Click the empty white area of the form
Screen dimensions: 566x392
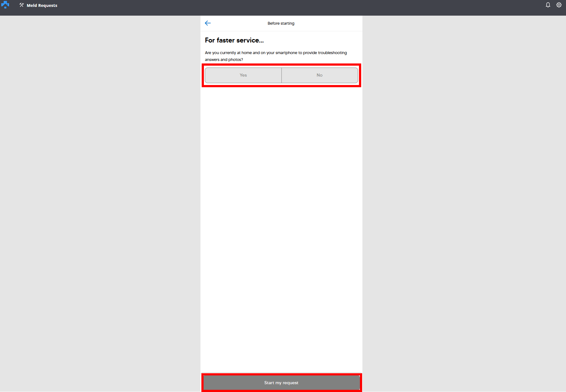[281, 219]
